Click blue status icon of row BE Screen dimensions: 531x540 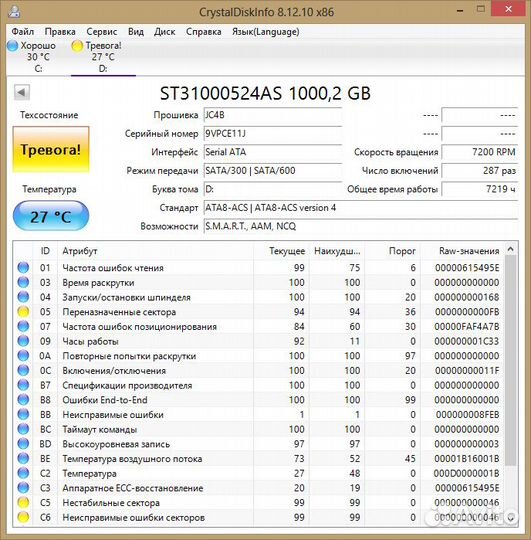click(x=23, y=459)
